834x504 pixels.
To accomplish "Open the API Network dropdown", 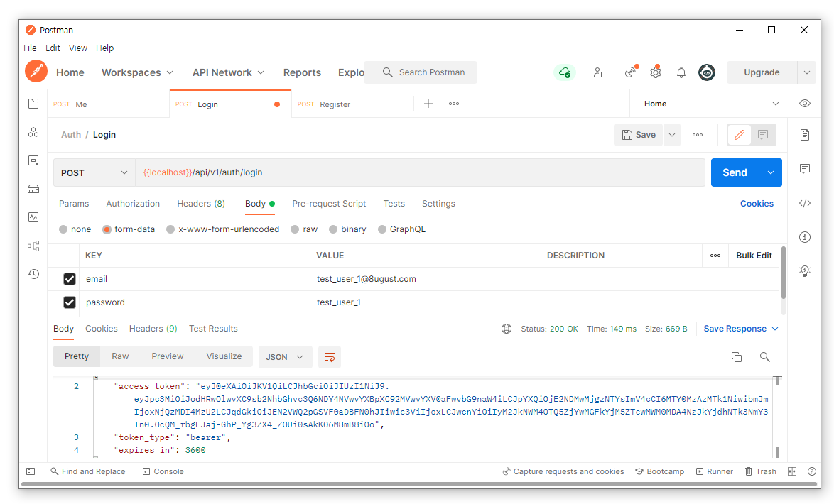I will point(228,72).
